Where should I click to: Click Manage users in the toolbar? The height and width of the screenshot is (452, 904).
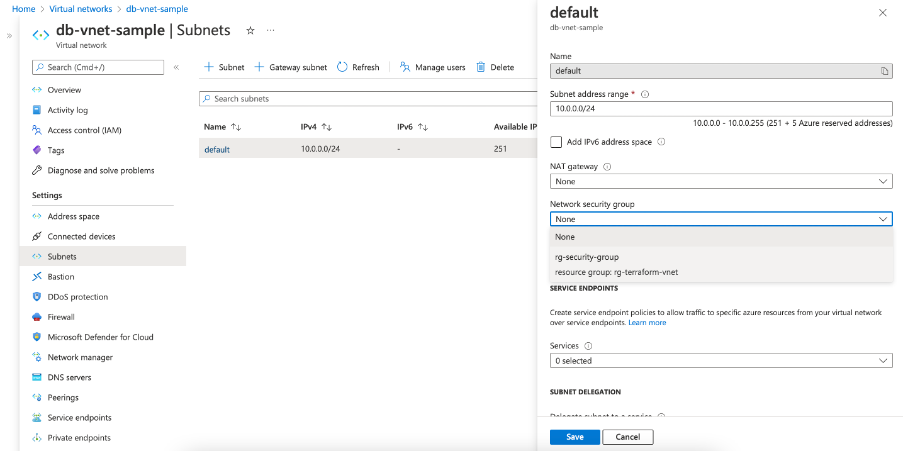pyautogui.click(x=432, y=67)
